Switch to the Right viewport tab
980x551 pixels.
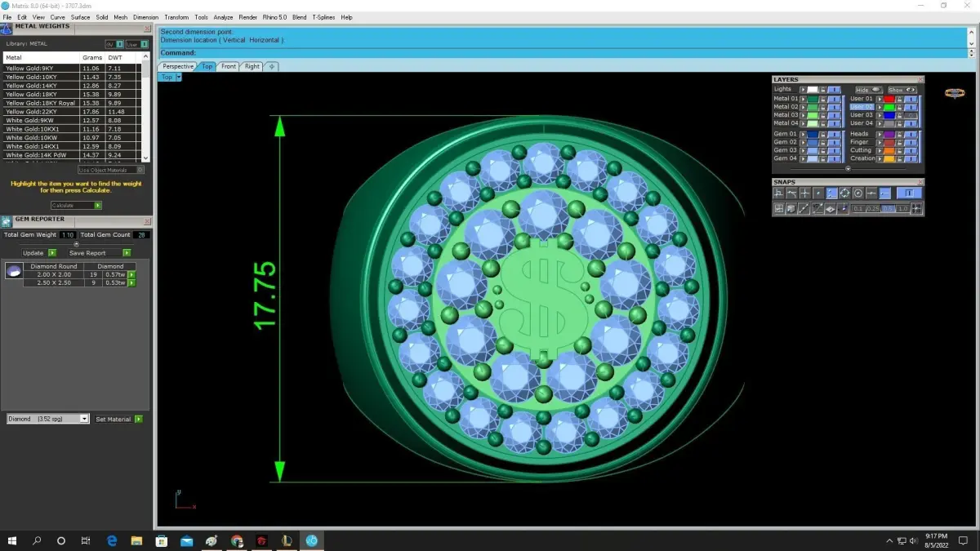click(x=252, y=66)
